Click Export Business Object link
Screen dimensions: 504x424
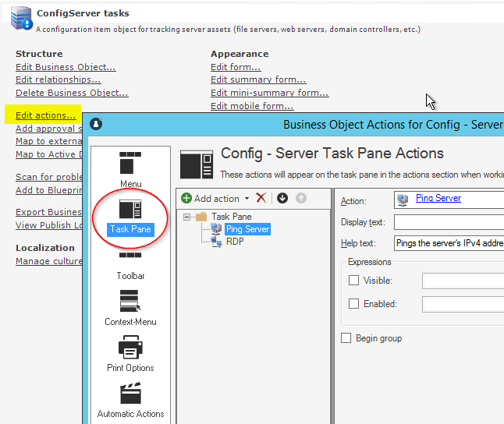click(x=49, y=212)
